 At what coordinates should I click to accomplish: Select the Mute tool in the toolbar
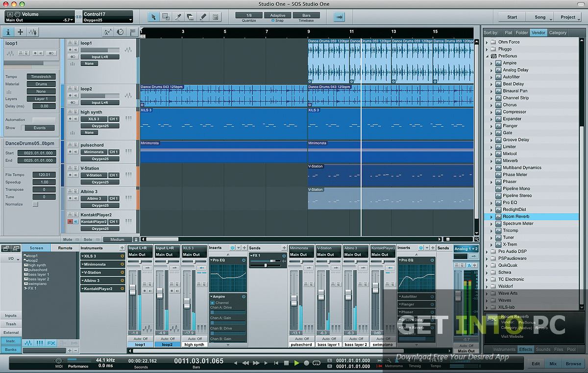(x=215, y=17)
